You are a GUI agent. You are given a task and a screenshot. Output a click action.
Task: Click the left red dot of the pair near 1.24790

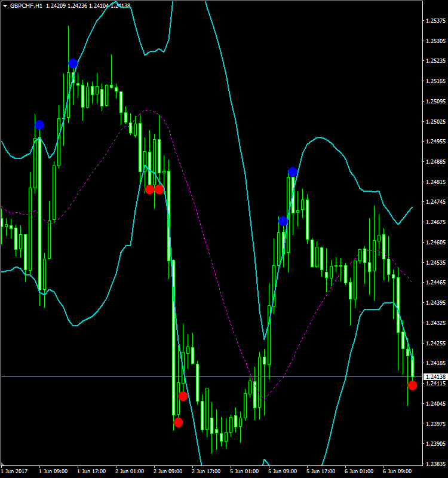(x=149, y=189)
